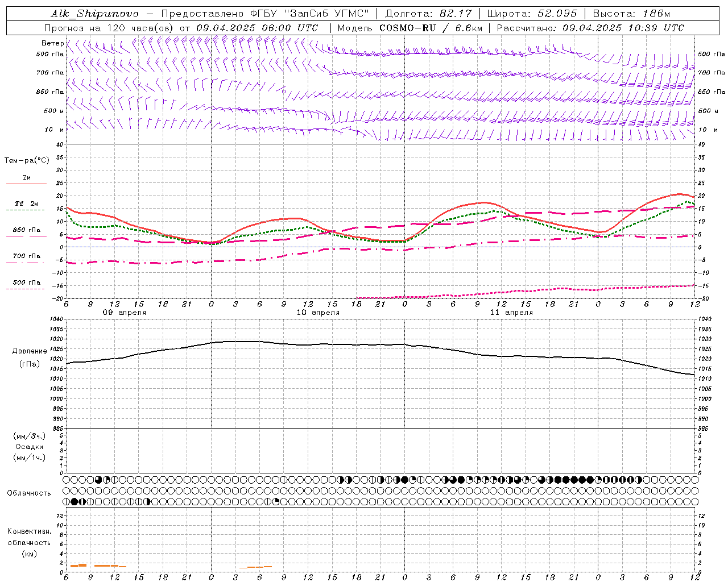This screenshot has width=728, height=582.
Task: Select the elevation text Высота: 186м
Action: pyautogui.click(x=631, y=14)
